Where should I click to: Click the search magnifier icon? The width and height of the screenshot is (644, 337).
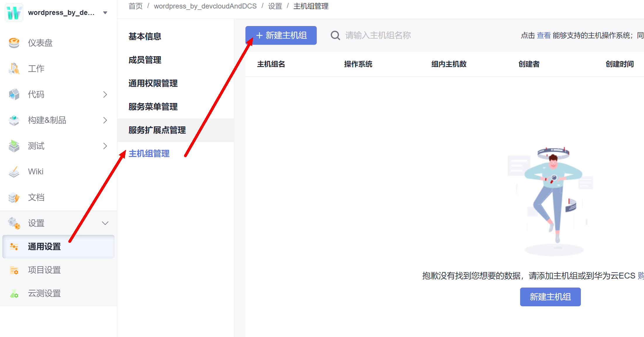pyautogui.click(x=335, y=35)
